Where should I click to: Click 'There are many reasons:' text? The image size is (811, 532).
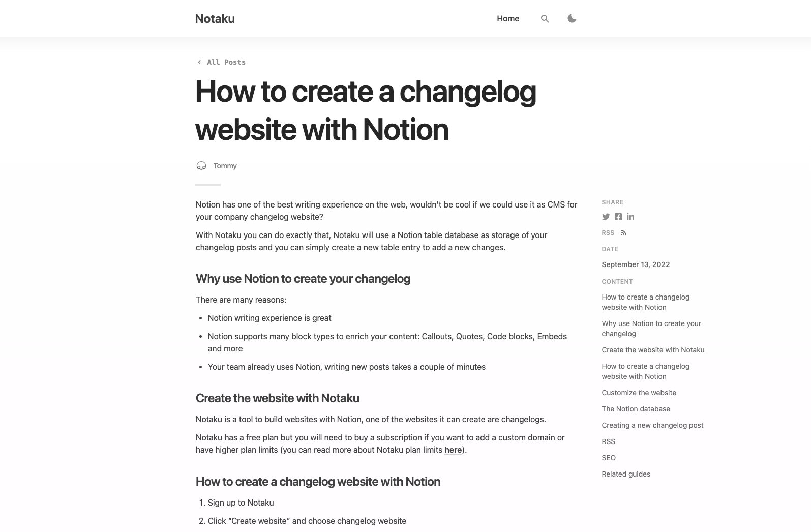(241, 300)
